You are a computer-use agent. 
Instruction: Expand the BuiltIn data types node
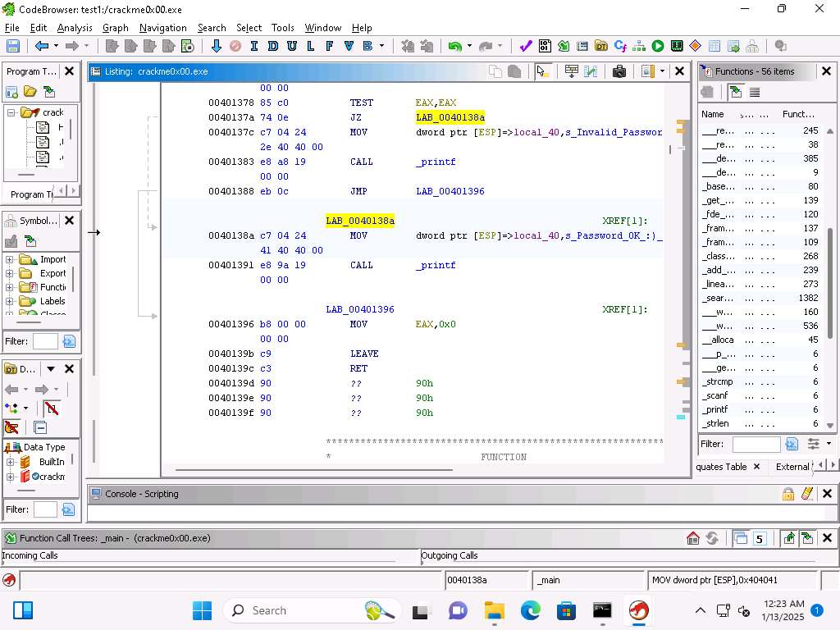click(x=11, y=462)
